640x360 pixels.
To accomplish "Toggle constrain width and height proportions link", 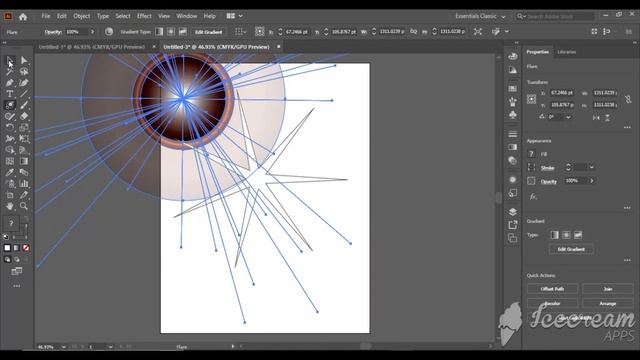I will click(x=628, y=99).
